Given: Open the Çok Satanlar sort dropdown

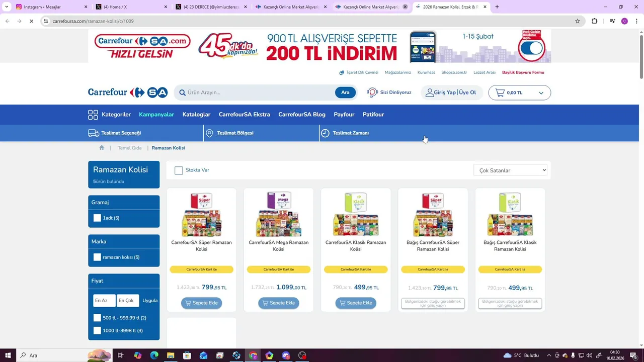Looking at the screenshot, I should click(510, 170).
